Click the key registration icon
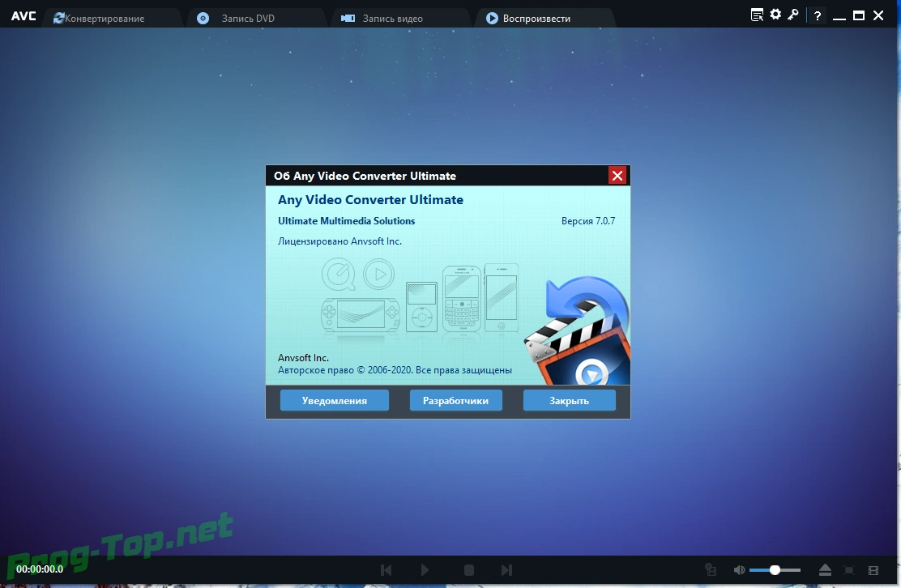This screenshot has width=901, height=588. (x=793, y=15)
